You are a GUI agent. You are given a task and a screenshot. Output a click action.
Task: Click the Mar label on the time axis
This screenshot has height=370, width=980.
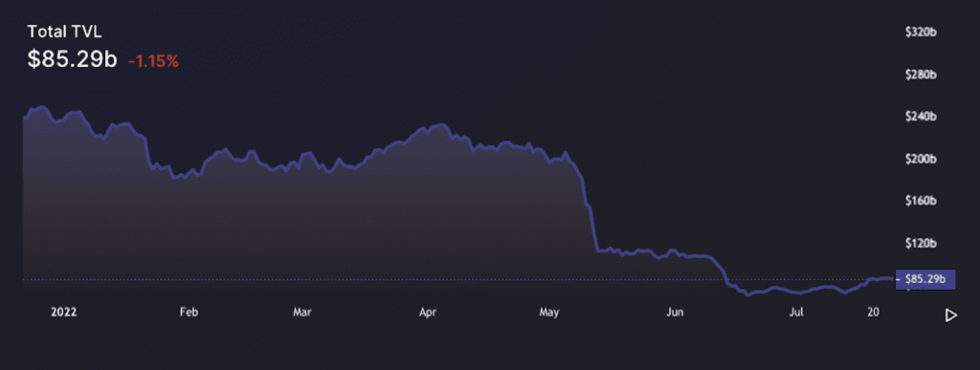[302, 312]
